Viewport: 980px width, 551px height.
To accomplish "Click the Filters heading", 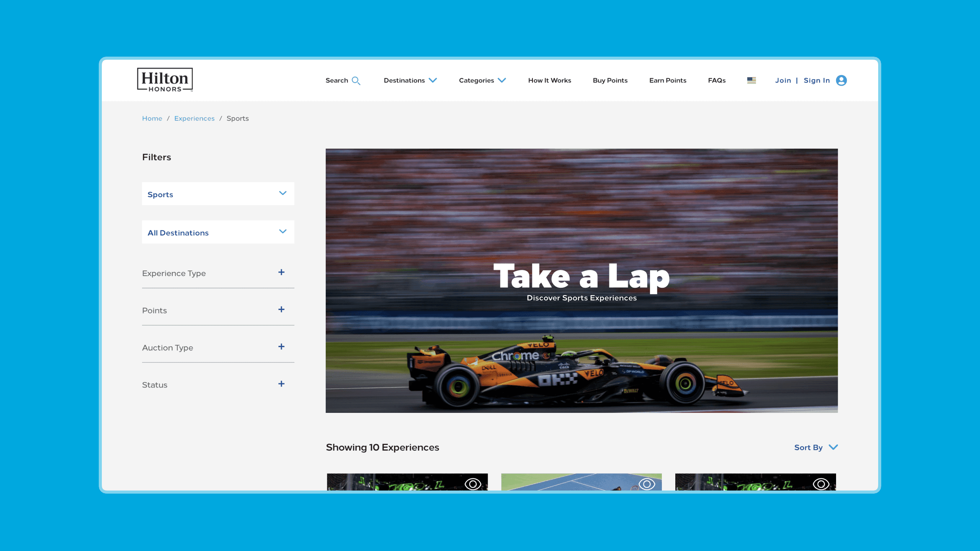I will coord(157,157).
